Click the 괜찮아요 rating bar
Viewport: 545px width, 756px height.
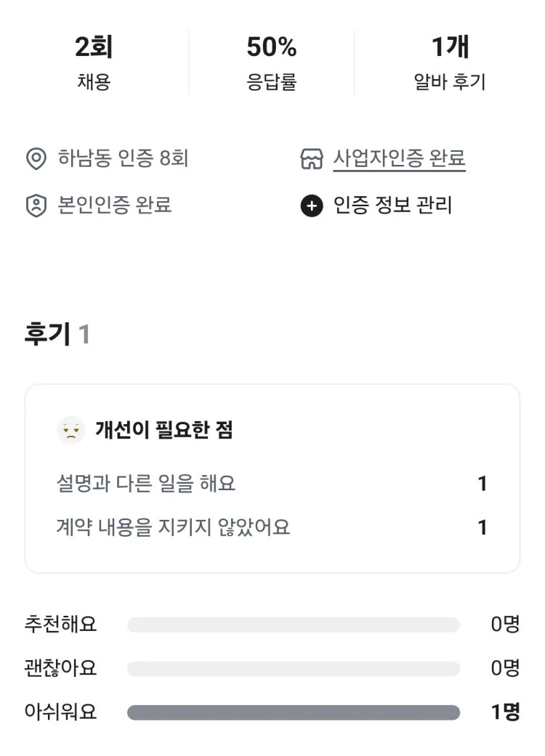[294, 668]
